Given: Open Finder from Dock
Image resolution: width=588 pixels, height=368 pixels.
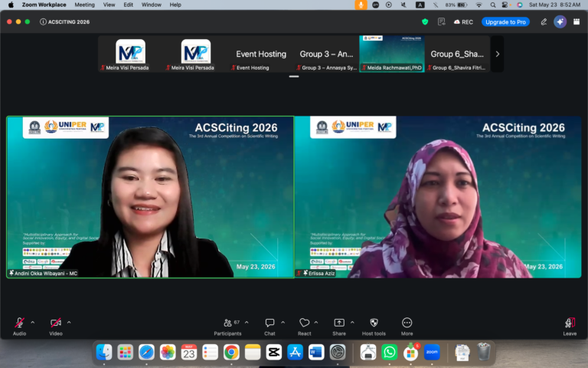Looking at the screenshot, I should click(x=104, y=352).
